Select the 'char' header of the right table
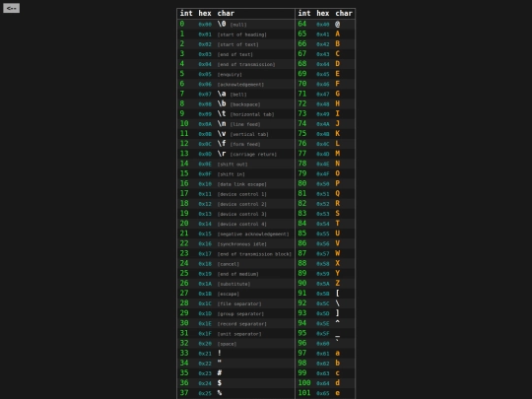 click(x=344, y=13)
